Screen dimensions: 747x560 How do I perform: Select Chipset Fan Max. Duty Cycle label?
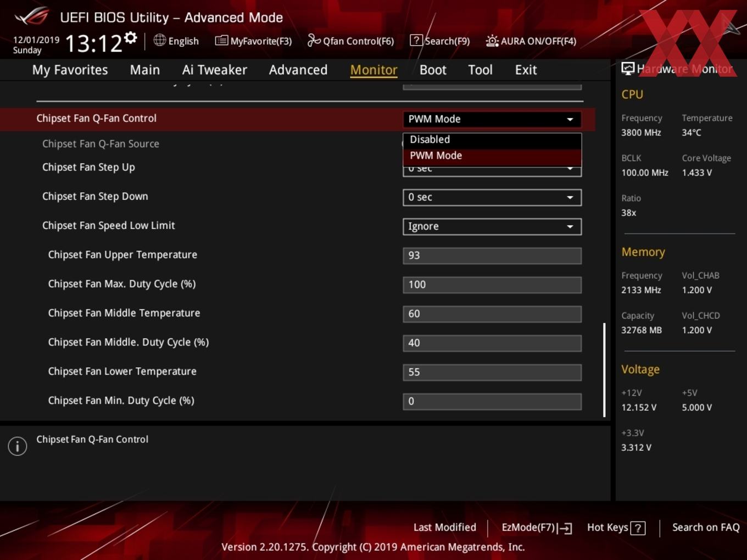tap(122, 284)
